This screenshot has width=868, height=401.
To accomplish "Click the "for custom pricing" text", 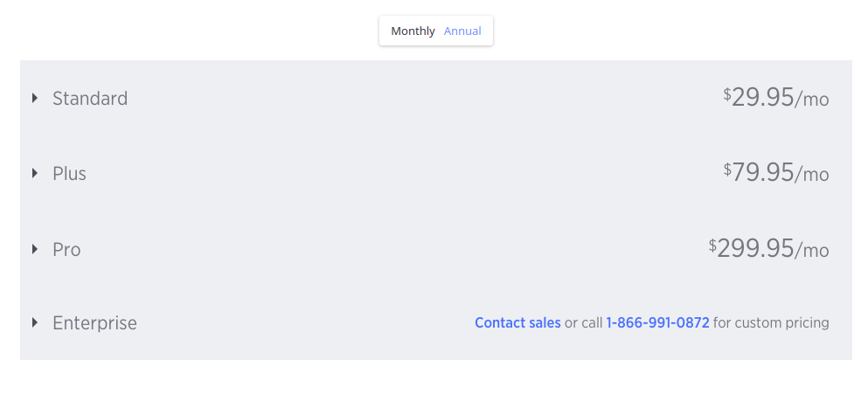I will point(771,323).
